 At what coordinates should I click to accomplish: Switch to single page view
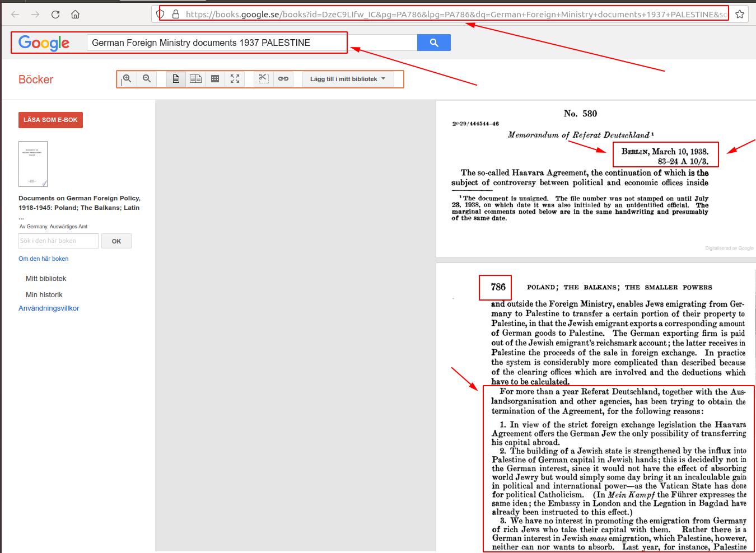point(176,79)
